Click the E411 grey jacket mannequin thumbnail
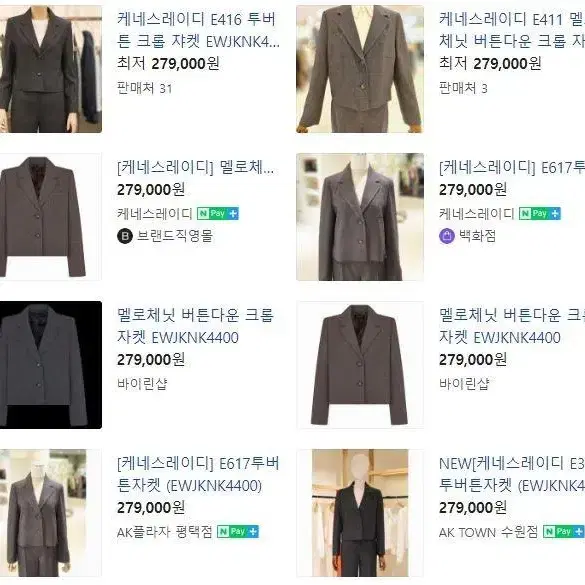Image resolution: width=585 pixels, height=585 pixels. pos(360,69)
